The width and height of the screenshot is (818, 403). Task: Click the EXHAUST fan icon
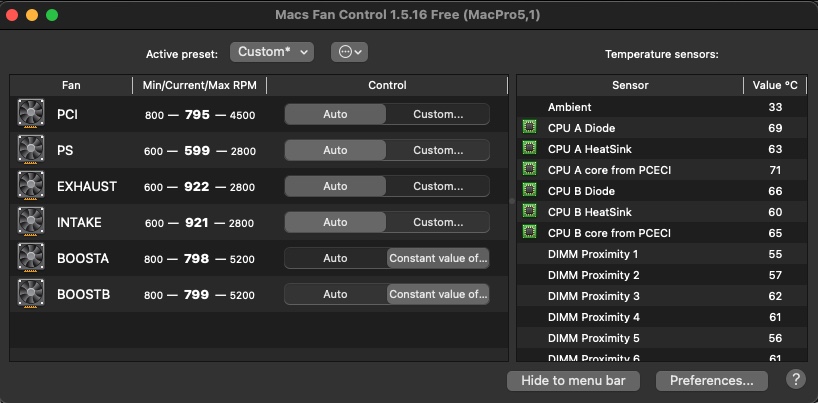(31, 186)
